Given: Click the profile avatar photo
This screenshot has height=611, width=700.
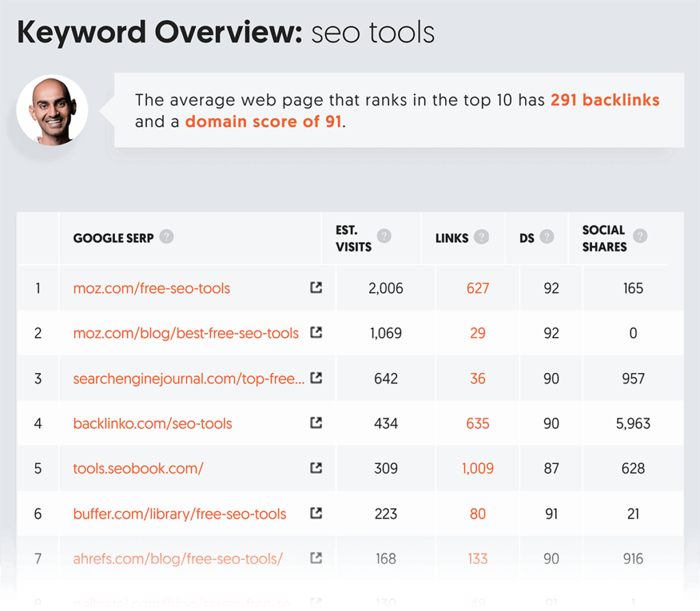Looking at the screenshot, I should click(x=52, y=111).
